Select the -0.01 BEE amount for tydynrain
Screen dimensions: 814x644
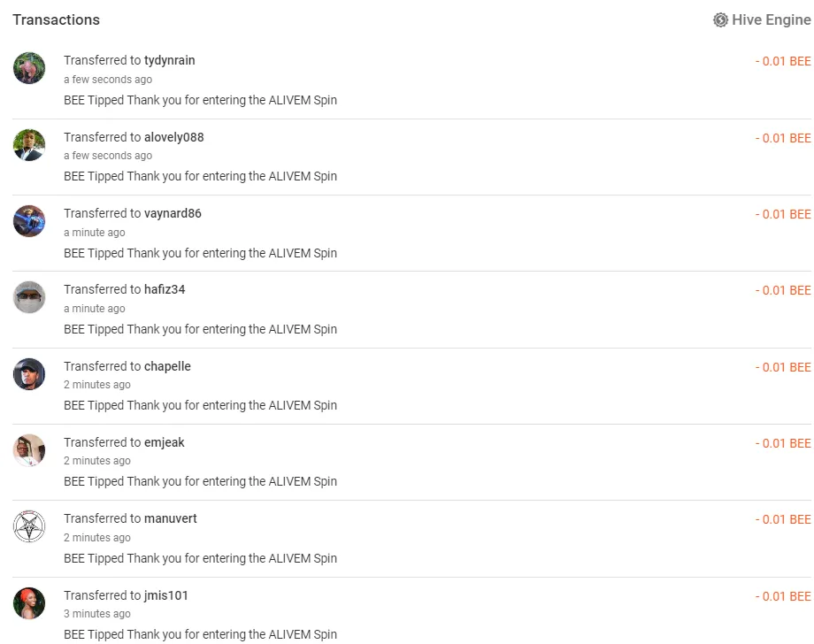tap(783, 61)
